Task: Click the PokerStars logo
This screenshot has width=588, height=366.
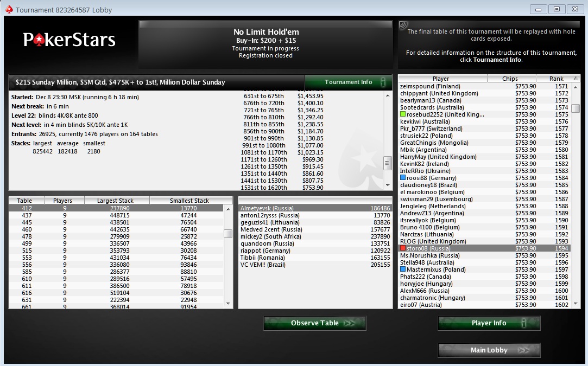Action: (x=69, y=40)
